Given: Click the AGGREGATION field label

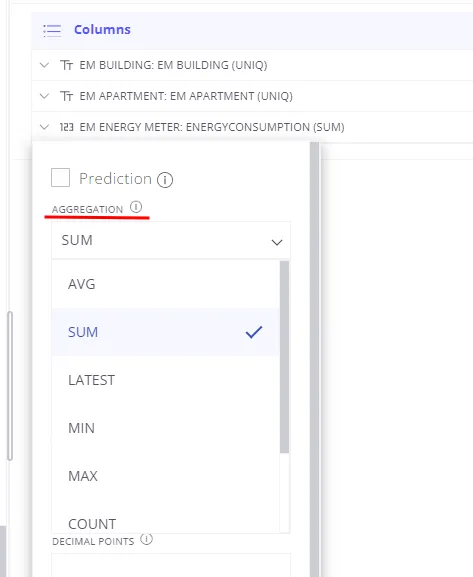Looking at the screenshot, I should click(x=87, y=209).
